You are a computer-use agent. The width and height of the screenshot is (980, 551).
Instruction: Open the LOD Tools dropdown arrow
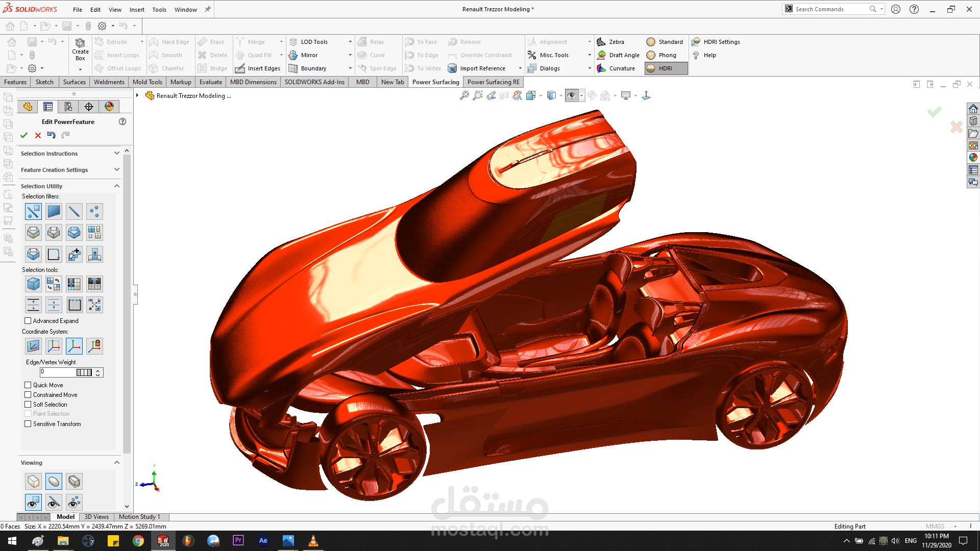tap(350, 42)
